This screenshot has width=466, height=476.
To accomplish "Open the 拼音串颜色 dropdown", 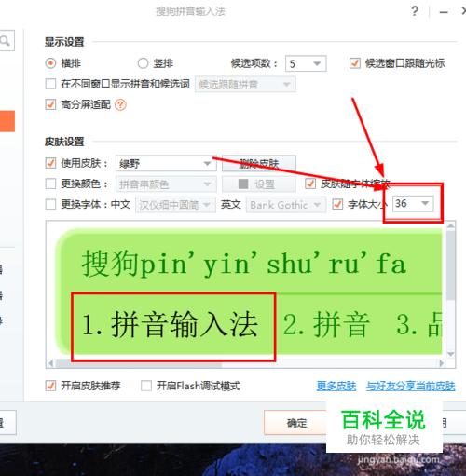I will (166, 184).
